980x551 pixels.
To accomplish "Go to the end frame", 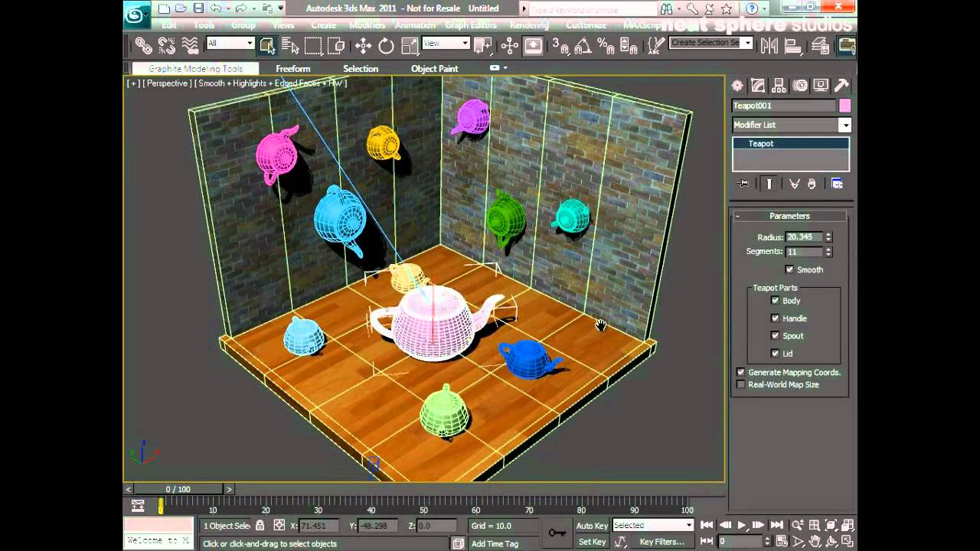I will point(776,525).
